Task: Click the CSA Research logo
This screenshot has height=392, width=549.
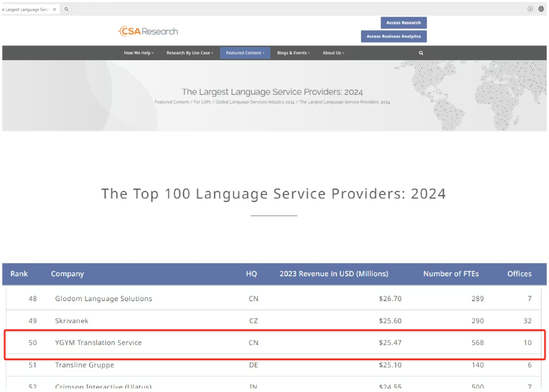Action: coord(148,31)
